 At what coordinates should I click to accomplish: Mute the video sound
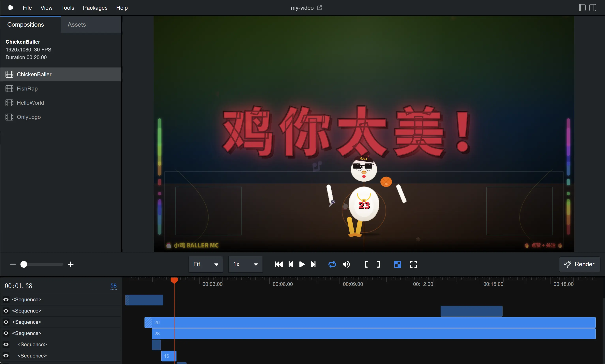coord(346,264)
